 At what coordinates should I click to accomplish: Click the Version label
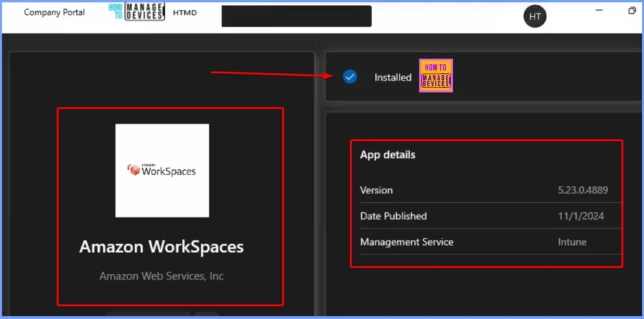[376, 190]
